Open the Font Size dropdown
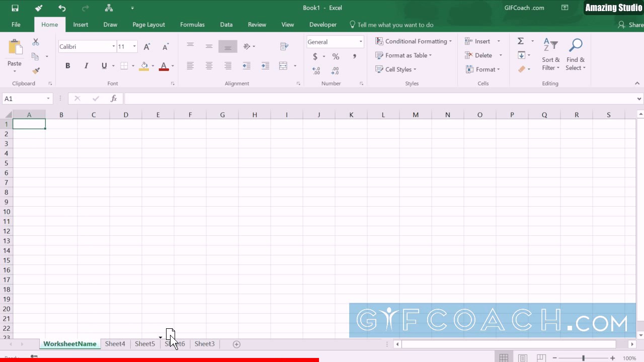This screenshot has height=362, width=644. pyautogui.click(x=134, y=46)
